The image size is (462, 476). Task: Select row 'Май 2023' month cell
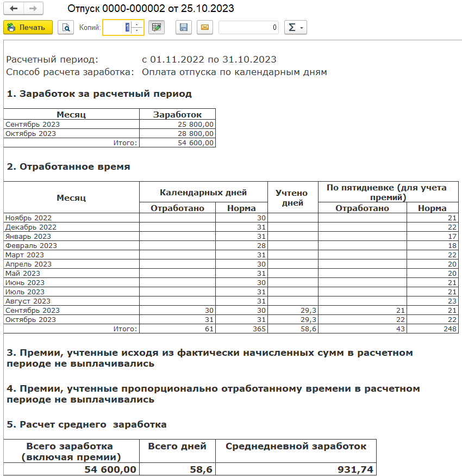click(72, 273)
